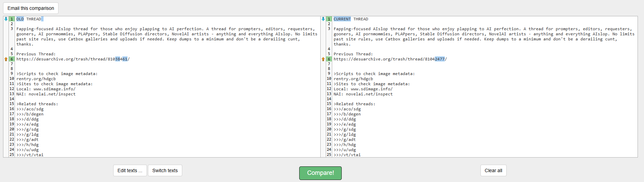
Task: Click 'NAI: novelai.net/inspect' in left panel
Action: [46, 94]
